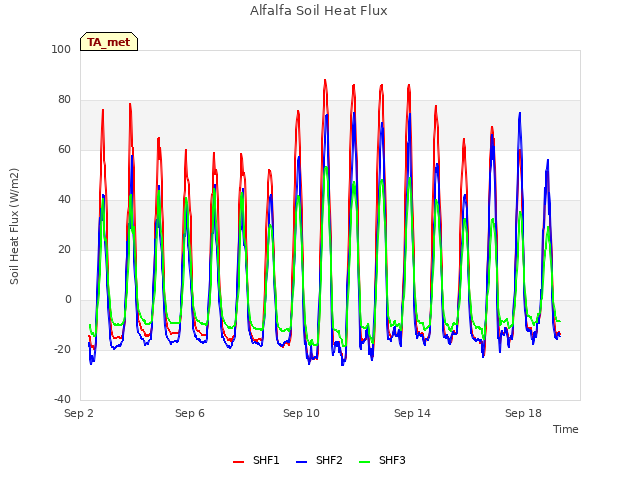The height and width of the screenshot is (480, 640).
Task: Click the highest red SHF1 peak near Sep 11
Action: pos(325,80)
